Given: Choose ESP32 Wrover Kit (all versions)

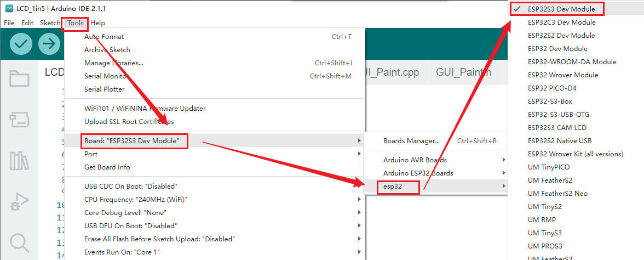Looking at the screenshot, I should pos(576,154).
